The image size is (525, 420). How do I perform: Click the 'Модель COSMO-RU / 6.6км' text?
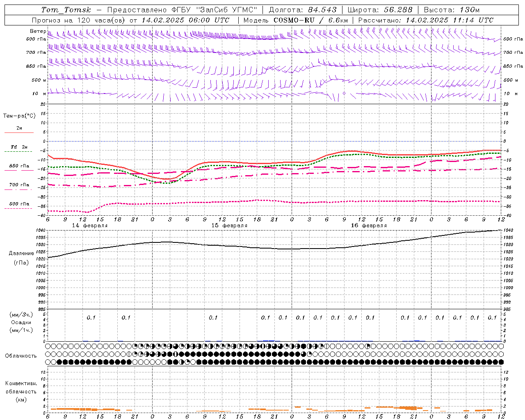coord(296,20)
